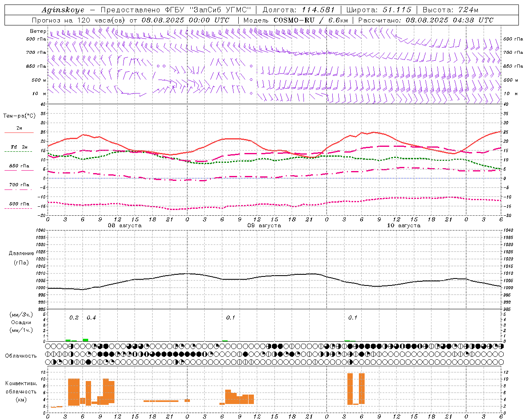Image resolution: width=525 pixels, height=420 pixels.
Task: Click the station name "Aginskoye" in header
Action: tap(63, 10)
